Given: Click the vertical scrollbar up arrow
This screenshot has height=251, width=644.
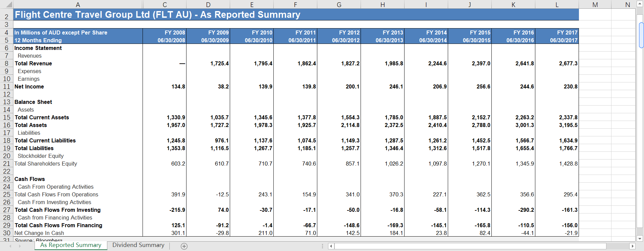Looking at the screenshot, I should coord(640,4).
